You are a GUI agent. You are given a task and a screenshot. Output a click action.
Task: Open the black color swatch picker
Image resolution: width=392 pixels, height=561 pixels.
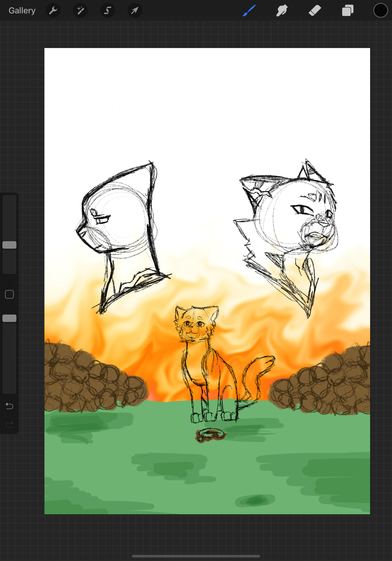(380, 11)
